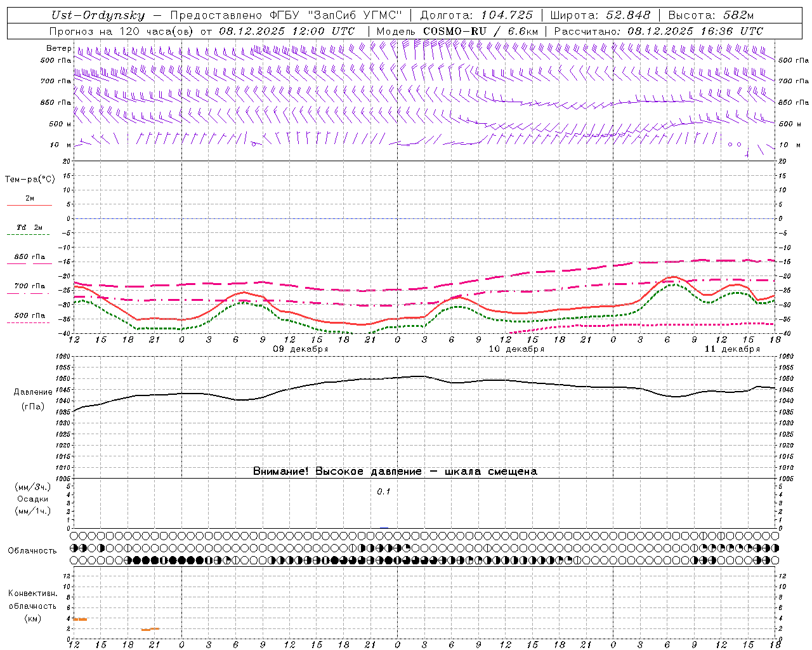Image resolution: width=812 pixels, height=650 pixels.
Task: Click the calculation time Рассчитано: 08.12.2025 16:36 UTC
Action: (658, 31)
